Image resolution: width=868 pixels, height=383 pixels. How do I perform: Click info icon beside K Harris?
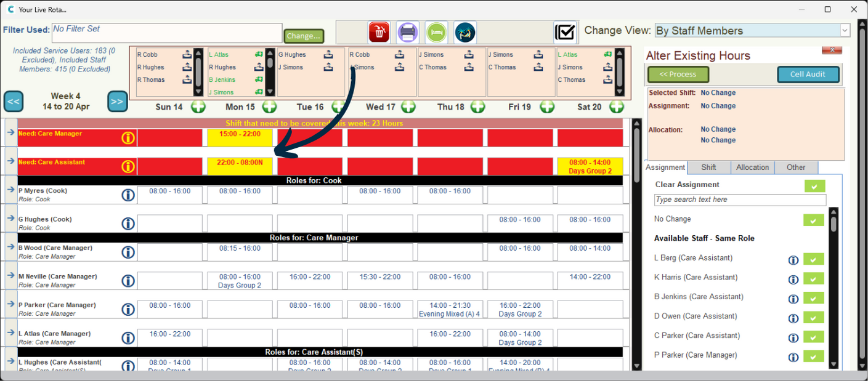coord(793,279)
